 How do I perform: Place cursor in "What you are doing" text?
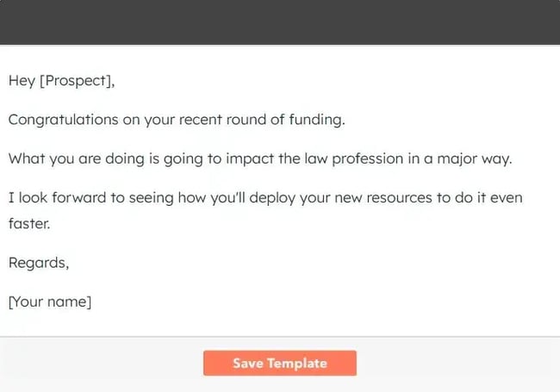67,159
